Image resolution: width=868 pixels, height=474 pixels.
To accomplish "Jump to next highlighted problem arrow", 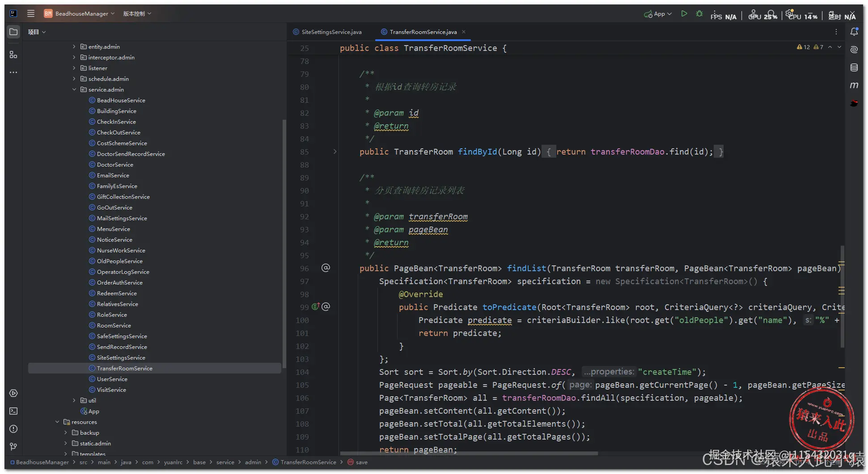I will coord(839,47).
